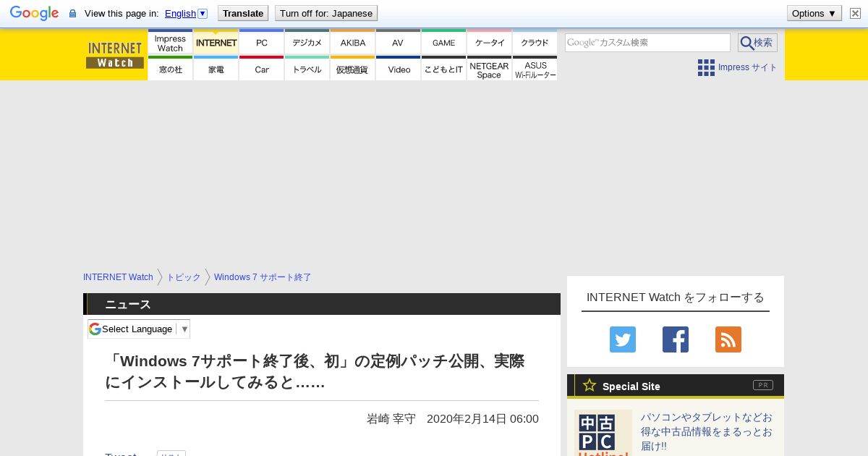The width and height of the screenshot is (868, 456).
Task: Click the 検索 search button
Action: [757, 43]
